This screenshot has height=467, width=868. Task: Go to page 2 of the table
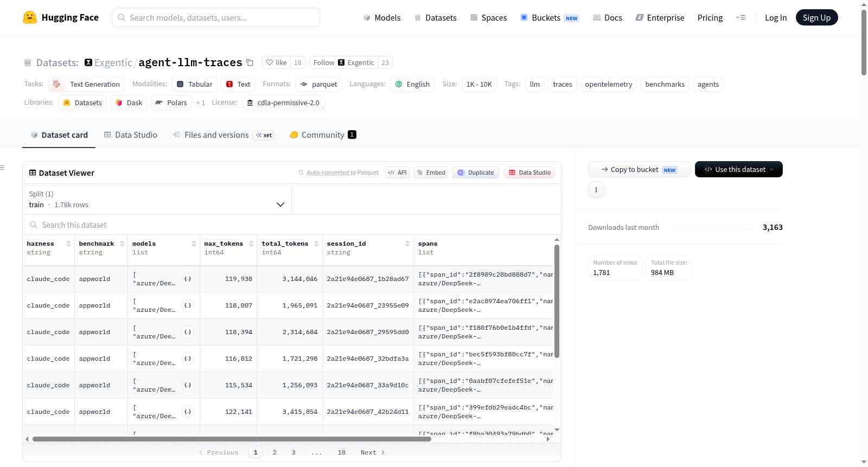(275, 452)
